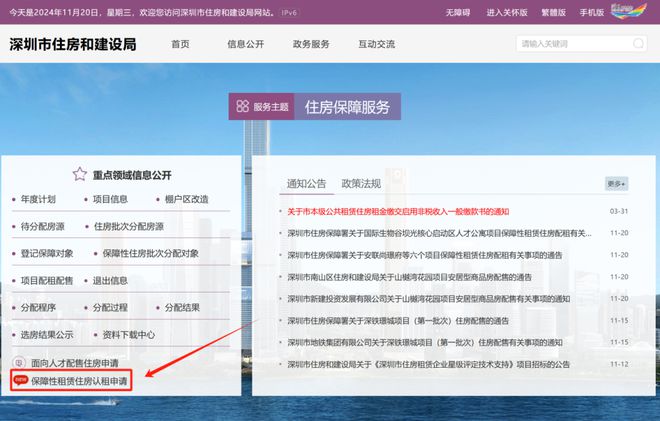Click the 无障碍 link
660x421 pixels.
click(x=458, y=13)
